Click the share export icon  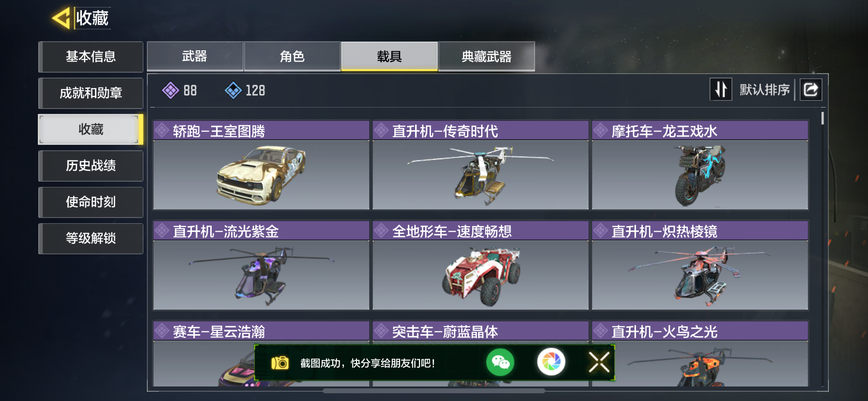click(811, 90)
